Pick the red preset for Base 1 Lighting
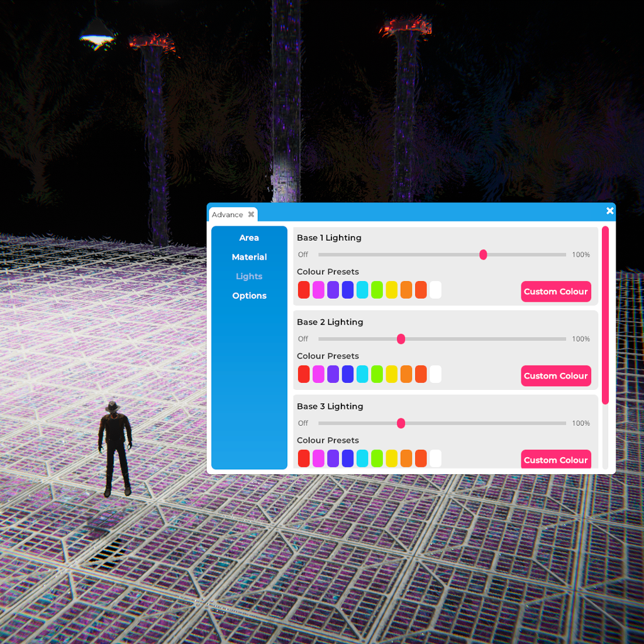 pos(304,290)
